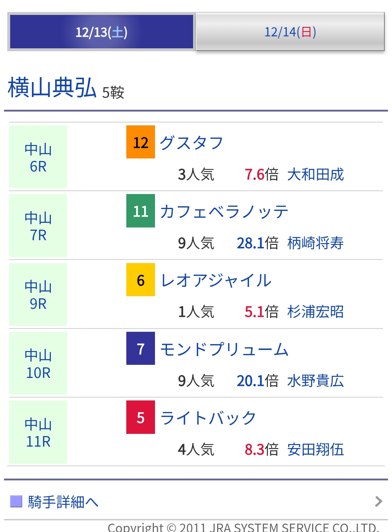Open horse モンドプリューム details
This screenshot has height=532, width=392.
(224, 349)
